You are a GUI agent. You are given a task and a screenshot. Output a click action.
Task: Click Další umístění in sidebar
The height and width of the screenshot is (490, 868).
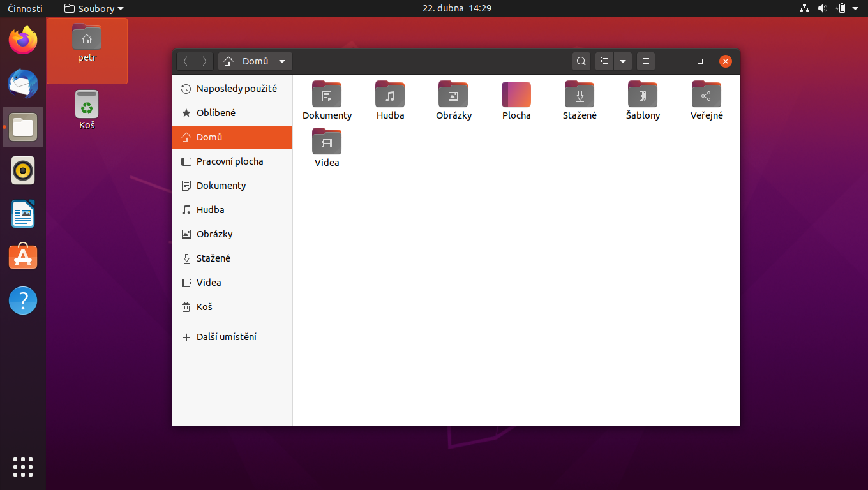click(x=232, y=337)
